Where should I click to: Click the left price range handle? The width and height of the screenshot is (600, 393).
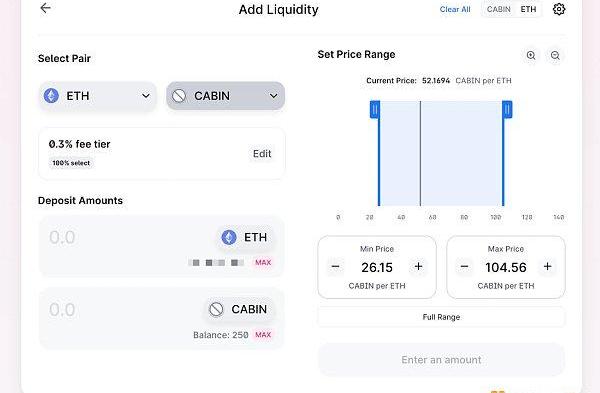(x=375, y=110)
